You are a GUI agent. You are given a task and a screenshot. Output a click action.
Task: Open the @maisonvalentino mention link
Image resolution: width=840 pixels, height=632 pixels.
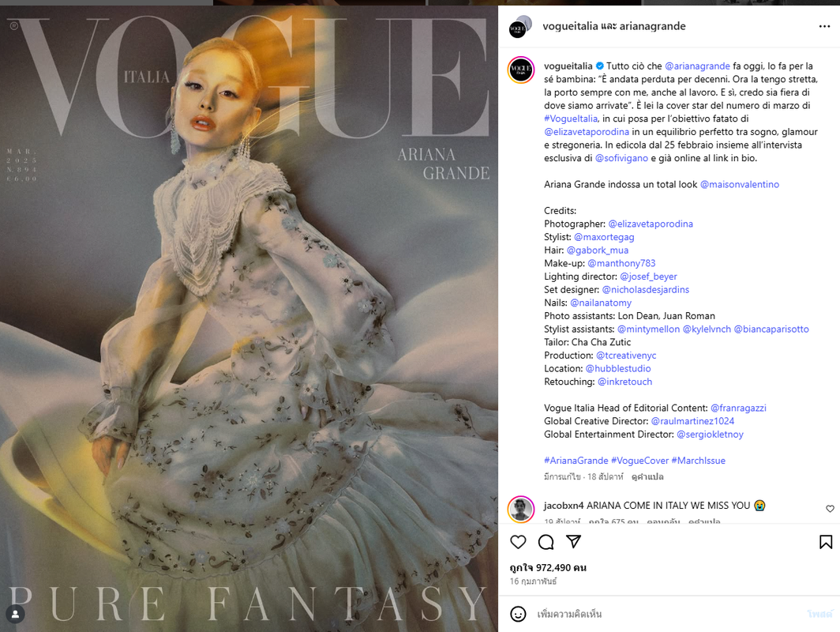tap(739, 184)
